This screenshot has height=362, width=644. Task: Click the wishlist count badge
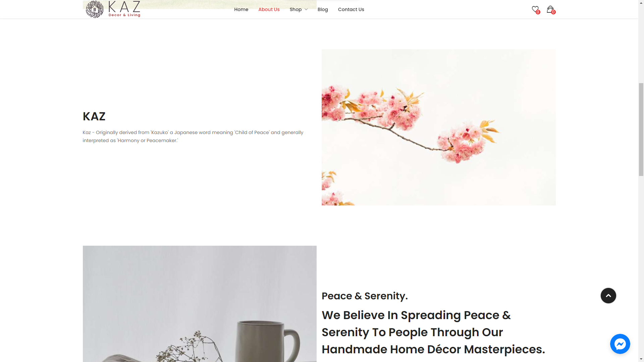[x=538, y=12]
